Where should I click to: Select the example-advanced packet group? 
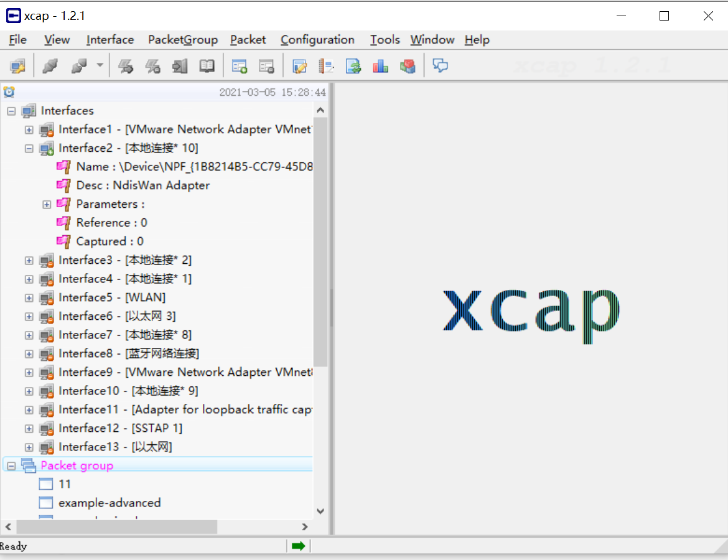coord(110,503)
